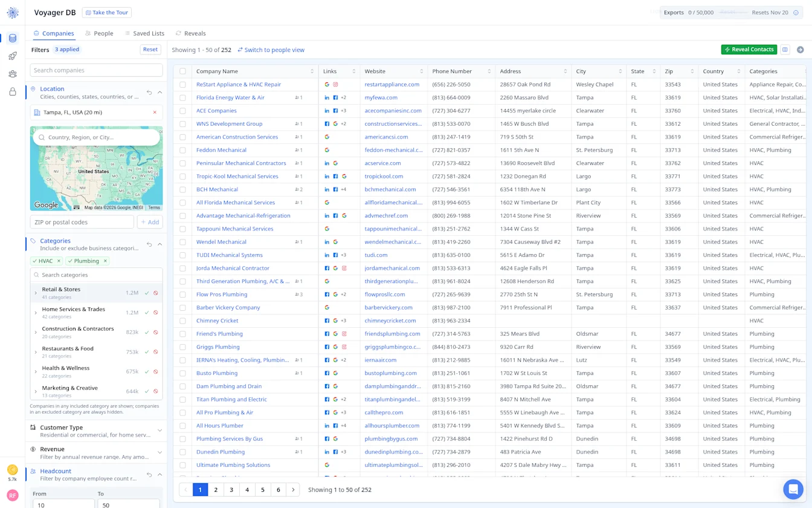Collapse the Location filter section
The width and height of the screenshot is (812, 508).
coord(159,93)
